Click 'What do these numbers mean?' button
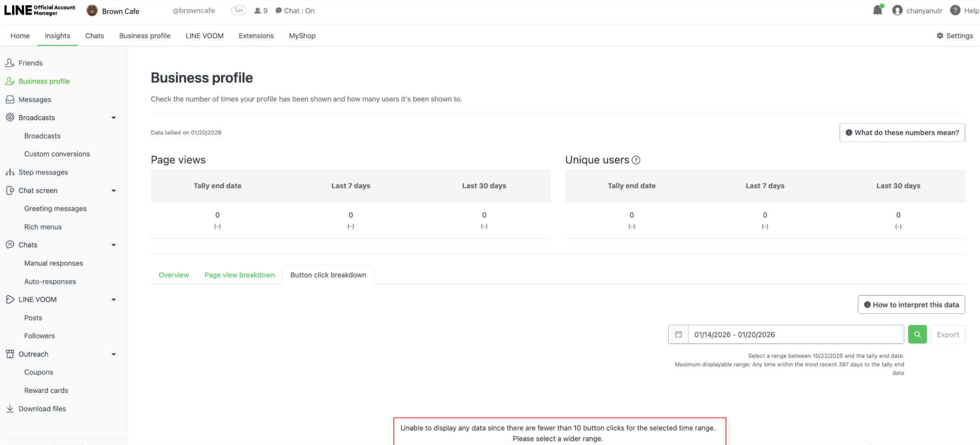The width and height of the screenshot is (980, 445). pos(902,133)
